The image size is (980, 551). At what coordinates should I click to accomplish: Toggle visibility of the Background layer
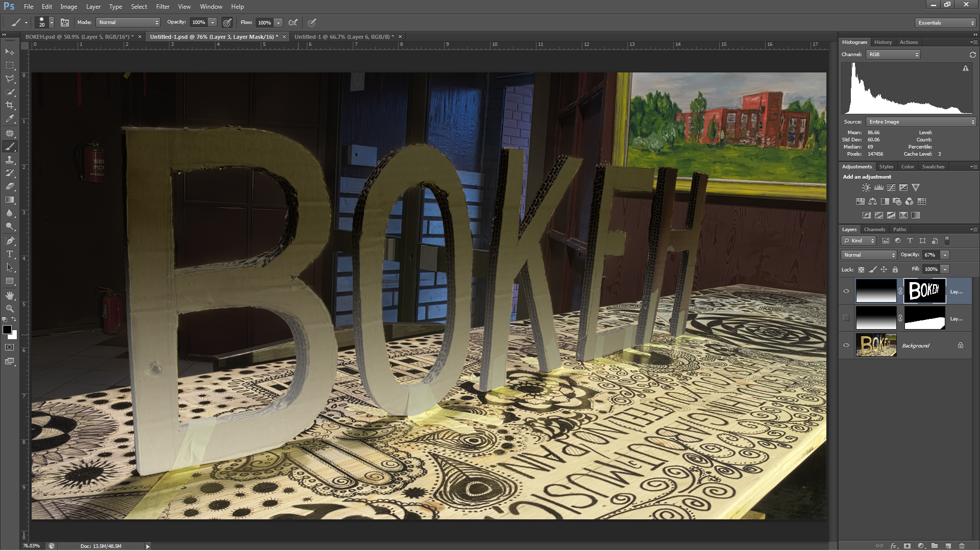point(846,345)
